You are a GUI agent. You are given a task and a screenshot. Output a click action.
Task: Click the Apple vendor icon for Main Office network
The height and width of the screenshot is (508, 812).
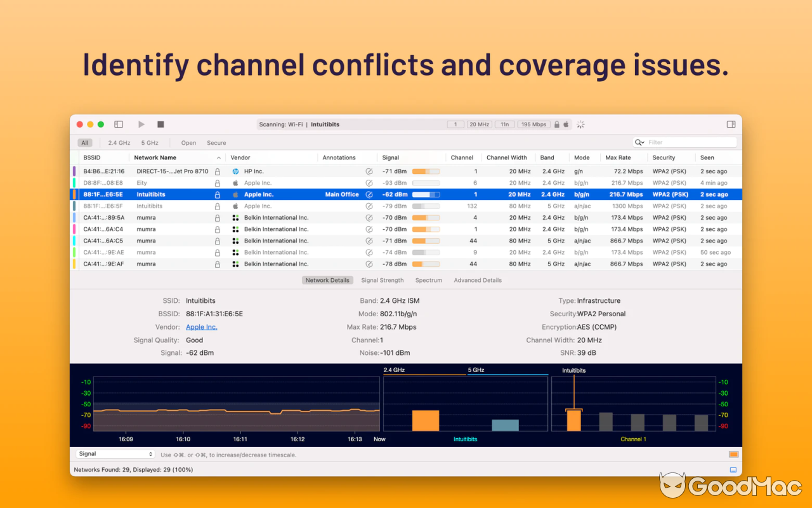click(x=235, y=194)
